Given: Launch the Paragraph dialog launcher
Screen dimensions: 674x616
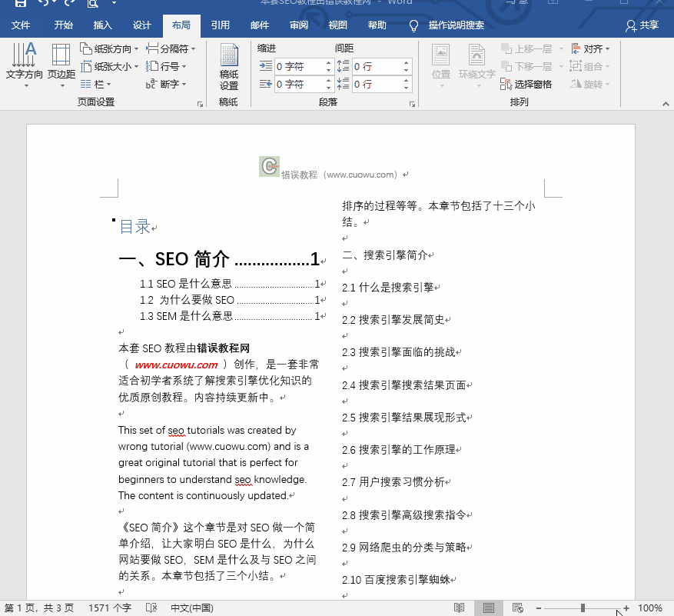Looking at the screenshot, I should [x=412, y=104].
